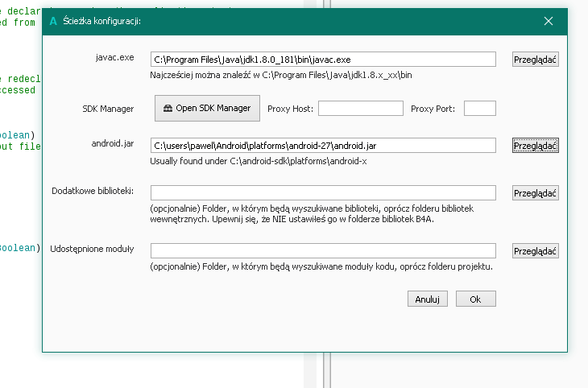Browse for javac.exe with Przeglądać
The image size is (588, 388).
coord(535,60)
